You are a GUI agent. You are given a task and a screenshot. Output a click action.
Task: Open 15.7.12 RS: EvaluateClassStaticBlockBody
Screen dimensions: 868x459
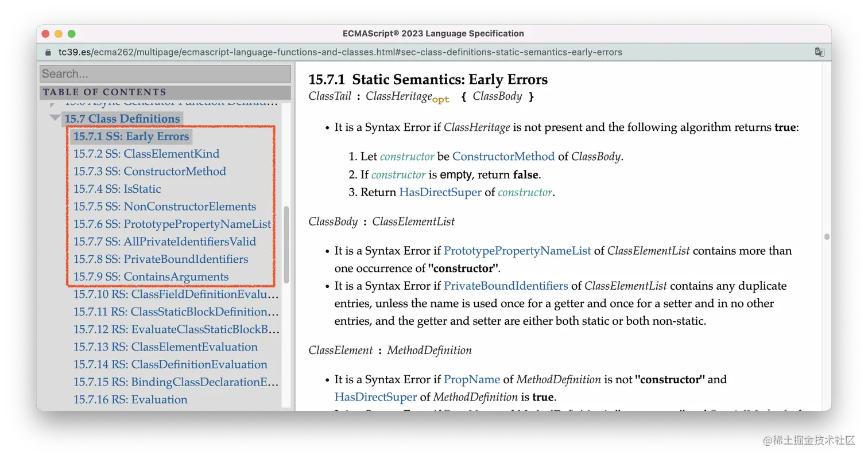(x=176, y=330)
